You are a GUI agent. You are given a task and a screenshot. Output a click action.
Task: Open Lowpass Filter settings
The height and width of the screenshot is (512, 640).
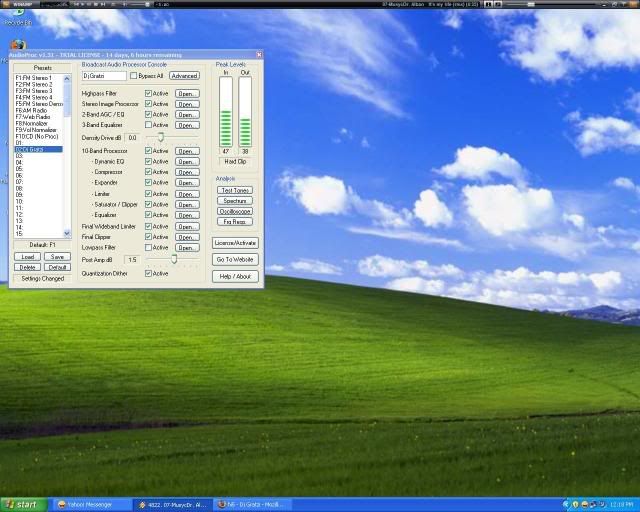point(187,248)
